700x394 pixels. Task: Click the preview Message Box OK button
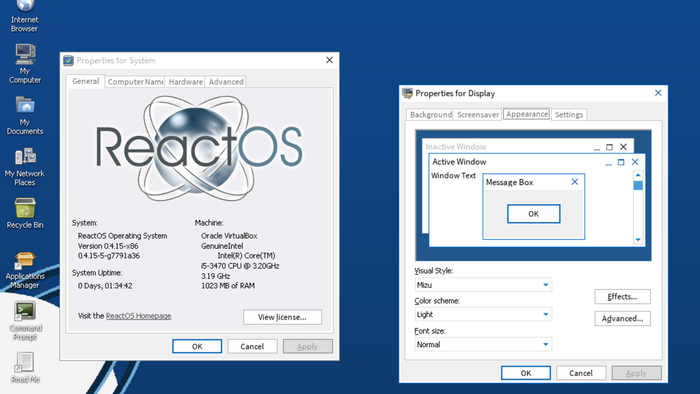tap(533, 214)
